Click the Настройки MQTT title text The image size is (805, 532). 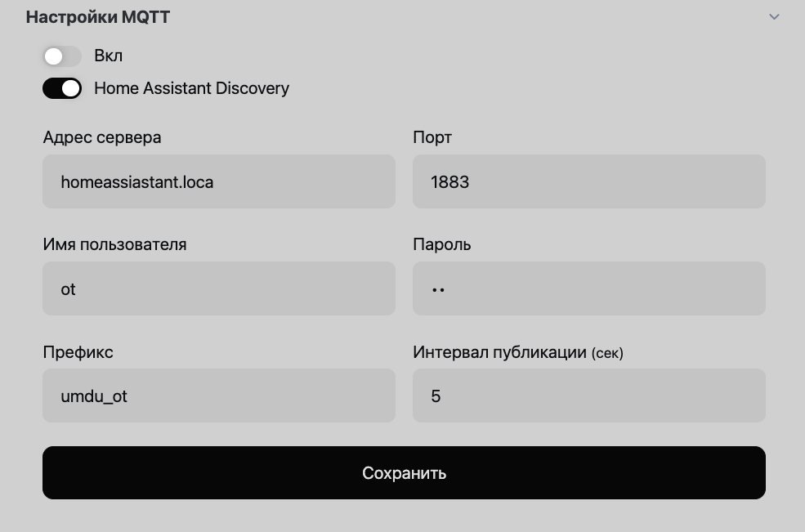click(100, 16)
